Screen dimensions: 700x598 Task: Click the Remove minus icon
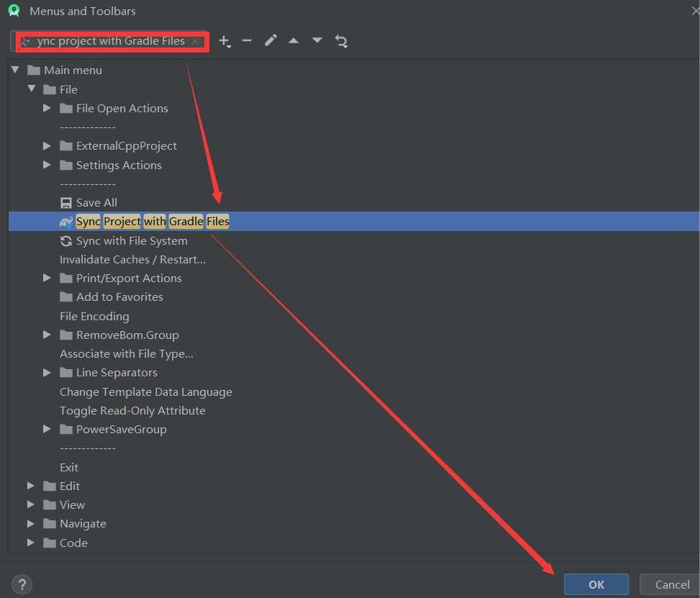pos(247,41)
